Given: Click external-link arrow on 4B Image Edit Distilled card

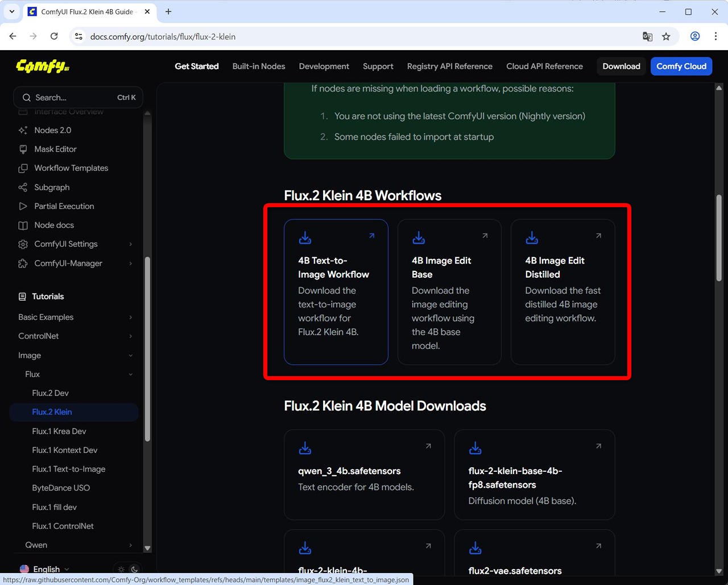Looking at the screenshot, I should [x=598, y=236].
